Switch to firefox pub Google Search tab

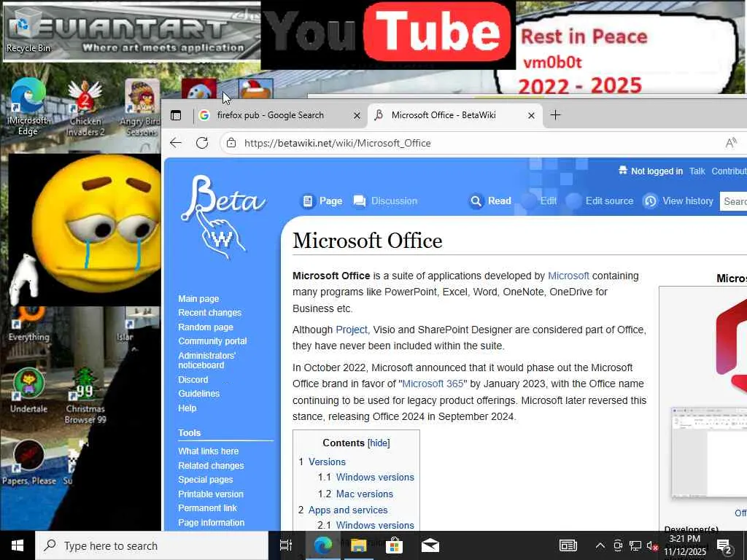[x=270, y=115]
